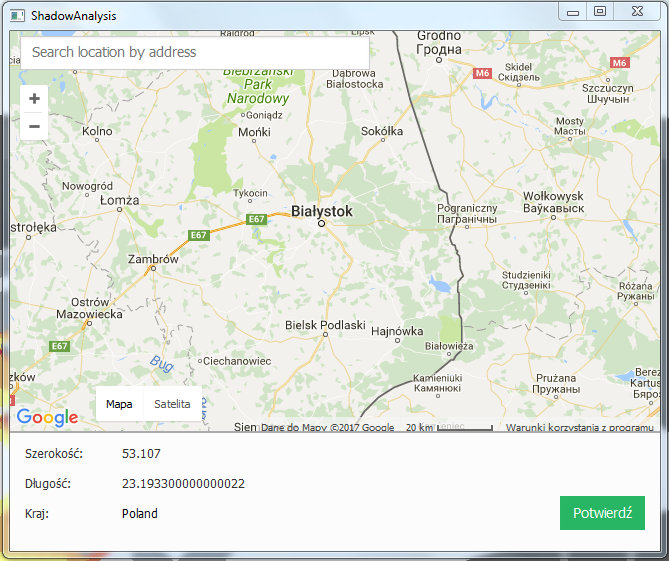The height and width of the screenshot is (561, 669).
Task: Click the Bielsk Podlaski label on map
Action: tap(325, 326)
